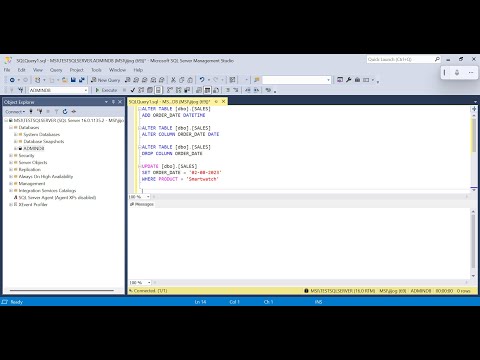Switch output to Results to Text
Viewport: 480px width, 360px height.
(x=199, y=90)
